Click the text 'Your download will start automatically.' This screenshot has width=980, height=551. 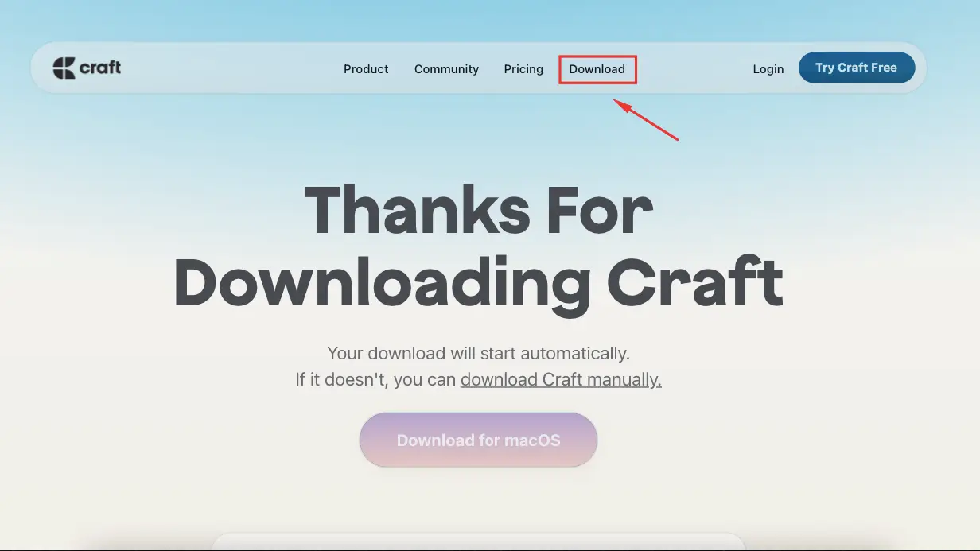pyautogui.click(x=478, y=353)
